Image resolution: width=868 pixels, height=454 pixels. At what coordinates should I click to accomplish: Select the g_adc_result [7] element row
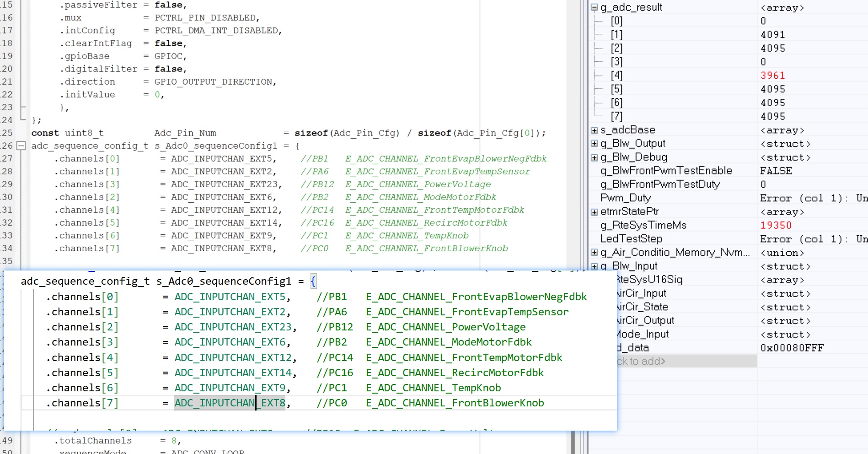coord(728,116)
